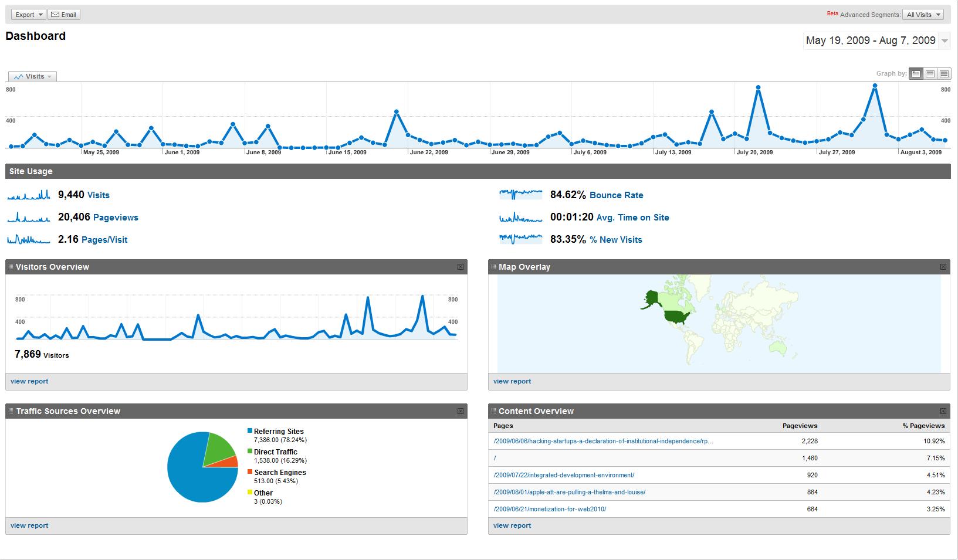Close the Traffic Sources Overview widget
Screen dimensions: 958x560
[x=461, y=411]
